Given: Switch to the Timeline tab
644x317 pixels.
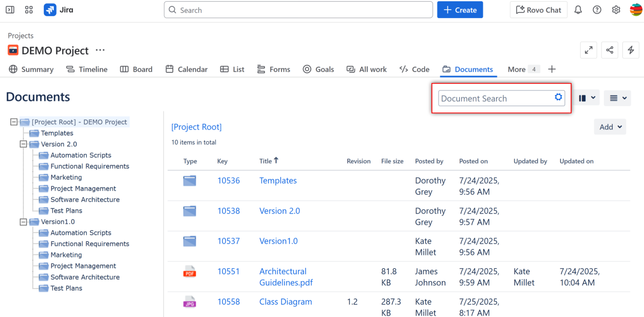Looking at the screenshot, I should tap(87, 69).
